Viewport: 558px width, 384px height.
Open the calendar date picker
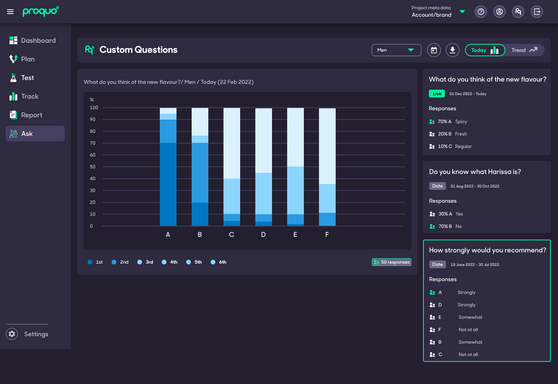[434, 50]
